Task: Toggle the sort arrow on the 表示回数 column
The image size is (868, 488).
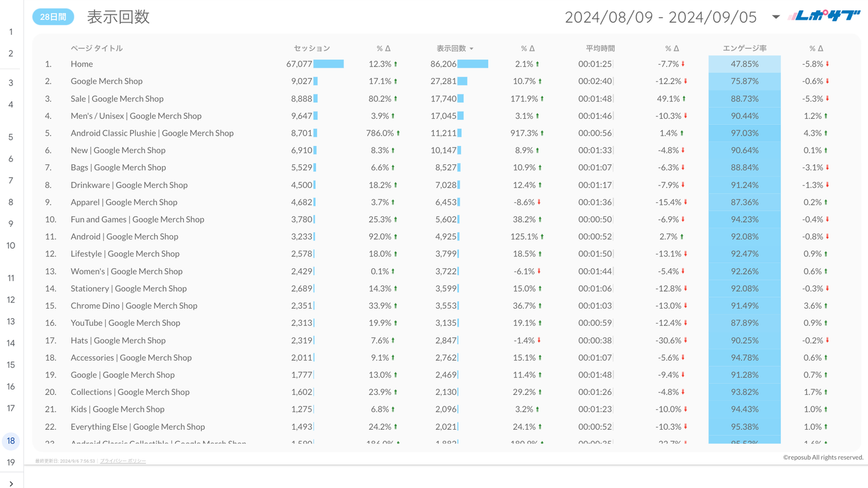Action: [472, 49]
